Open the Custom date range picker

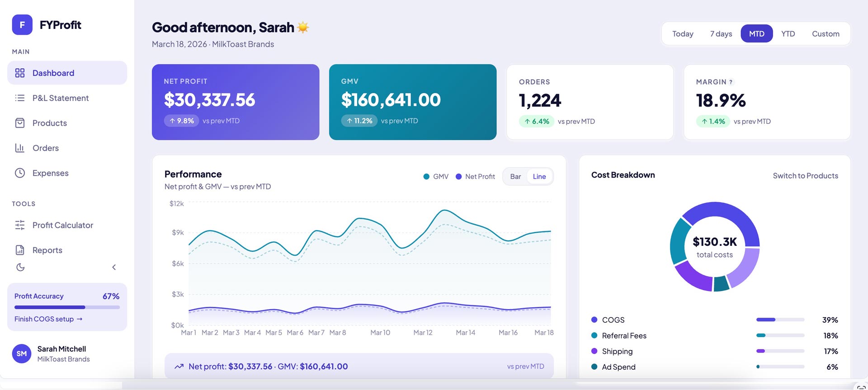coord(825,34)
